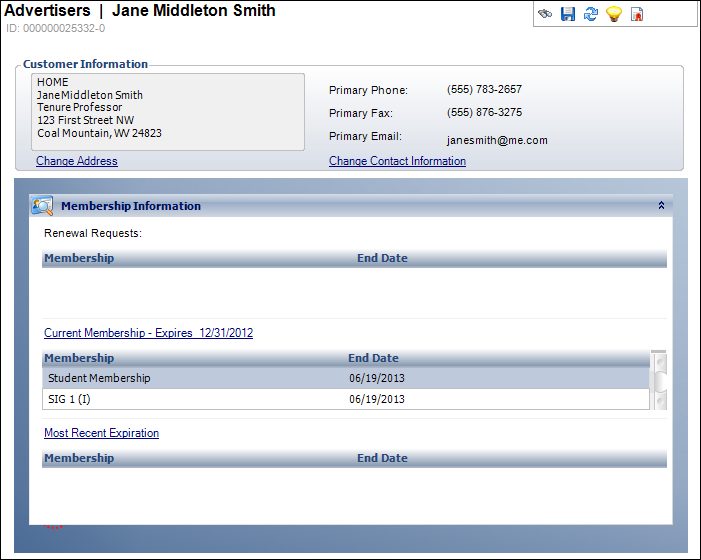Click the Most Recent Expiration link
The height and width of the screenshot is (560, 701).
click(x=101, y=433)
